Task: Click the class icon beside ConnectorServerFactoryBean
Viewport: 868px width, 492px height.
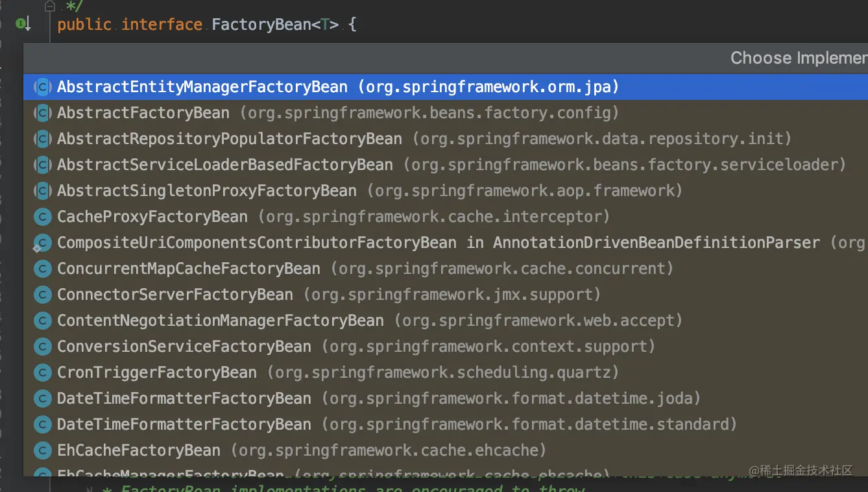Action: click(x=42, y=294)
